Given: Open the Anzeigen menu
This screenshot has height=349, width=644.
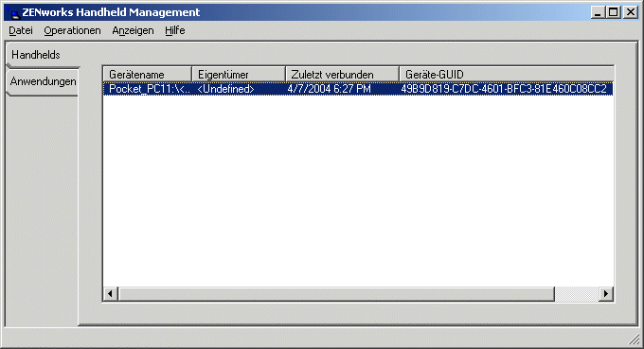Looking at the screenshot, I should [x=133, y=31].
